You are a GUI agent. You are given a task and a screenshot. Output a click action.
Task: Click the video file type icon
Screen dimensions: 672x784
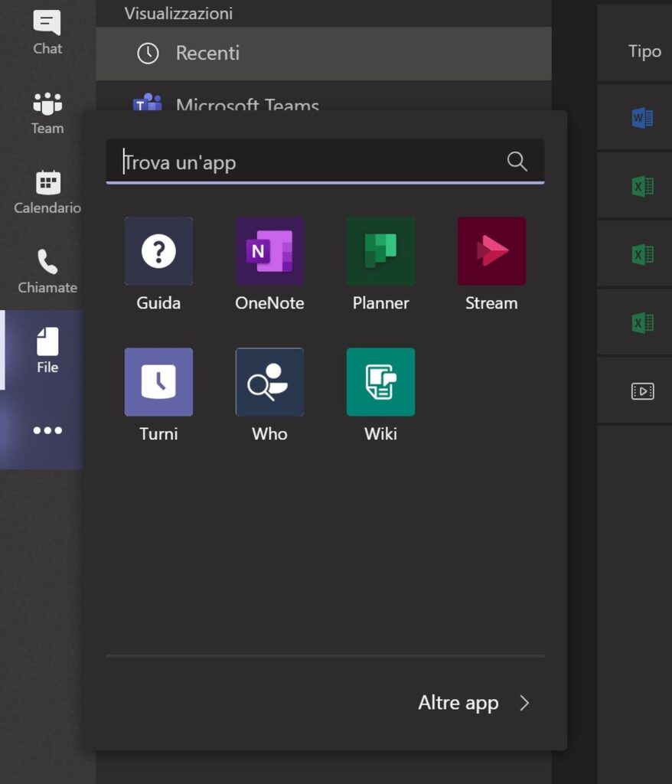pos(642,390)
